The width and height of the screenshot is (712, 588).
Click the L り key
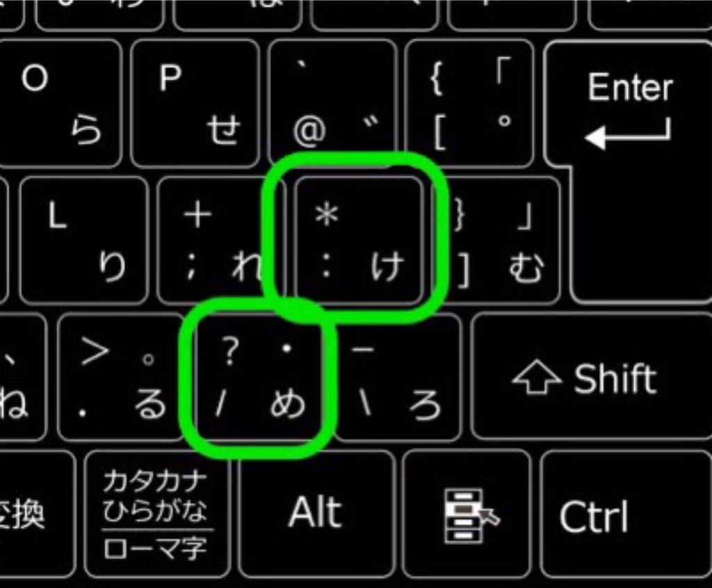tap(85, 240)
